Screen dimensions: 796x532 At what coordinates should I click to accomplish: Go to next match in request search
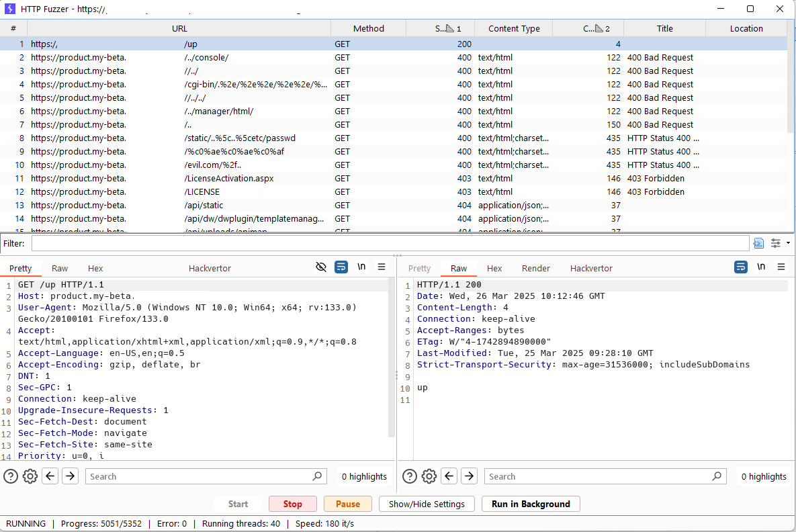70,476
